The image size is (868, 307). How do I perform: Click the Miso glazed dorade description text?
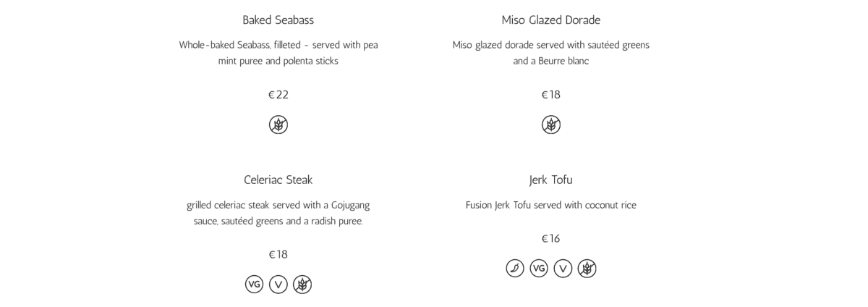click(x=551, y=53)
